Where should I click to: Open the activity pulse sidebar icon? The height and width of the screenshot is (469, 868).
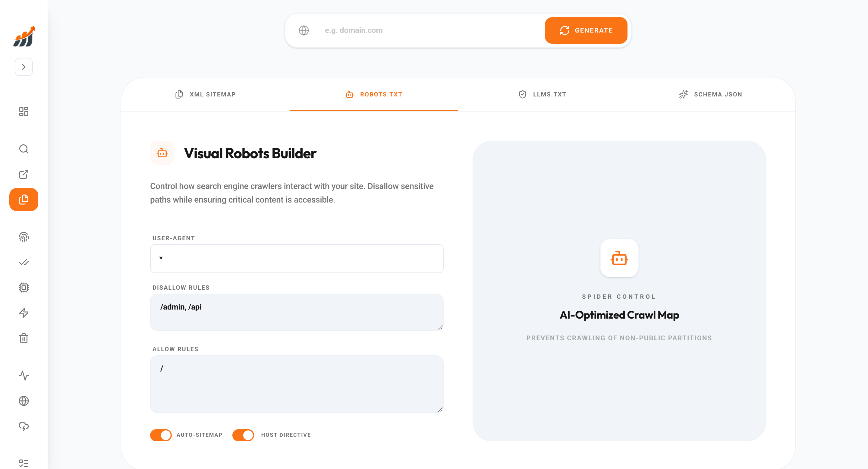coord(24,376)
